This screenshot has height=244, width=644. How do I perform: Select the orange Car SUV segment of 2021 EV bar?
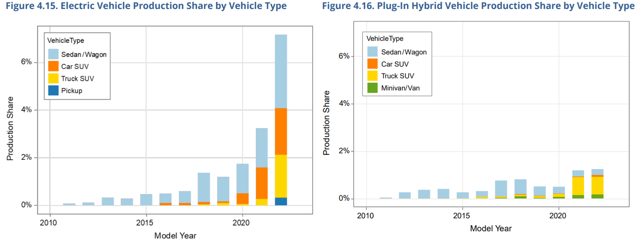[262, 183]
